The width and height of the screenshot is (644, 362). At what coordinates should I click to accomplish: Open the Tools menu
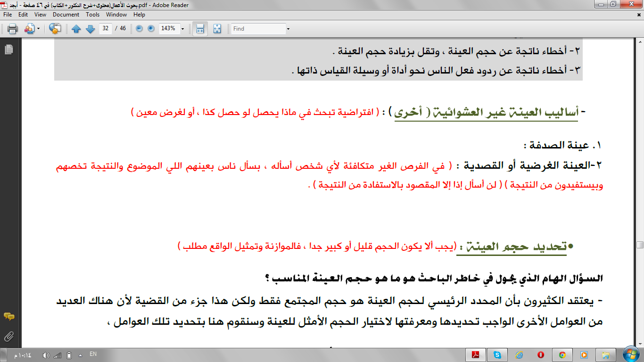(x=93, y=15)
